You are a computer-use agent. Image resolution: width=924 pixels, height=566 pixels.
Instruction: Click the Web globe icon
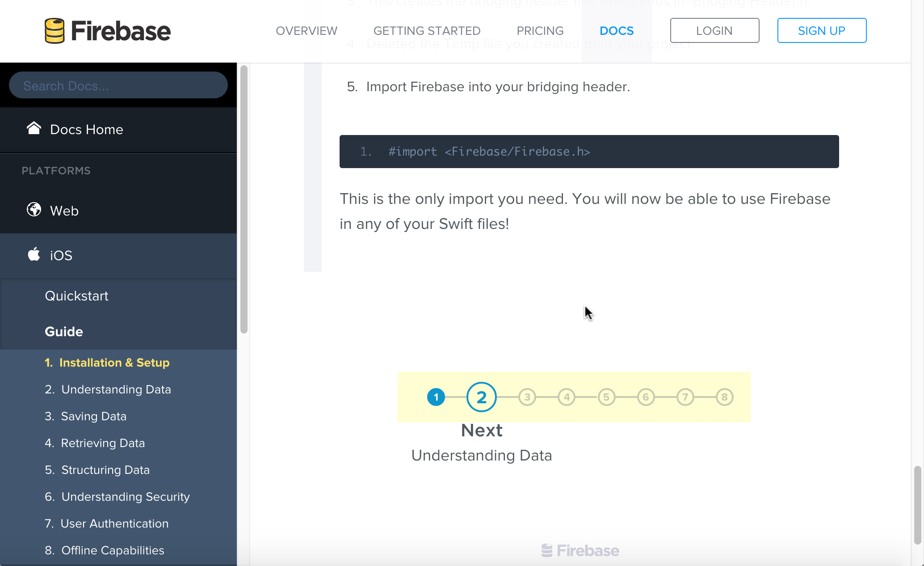click(x=34, y=209)
